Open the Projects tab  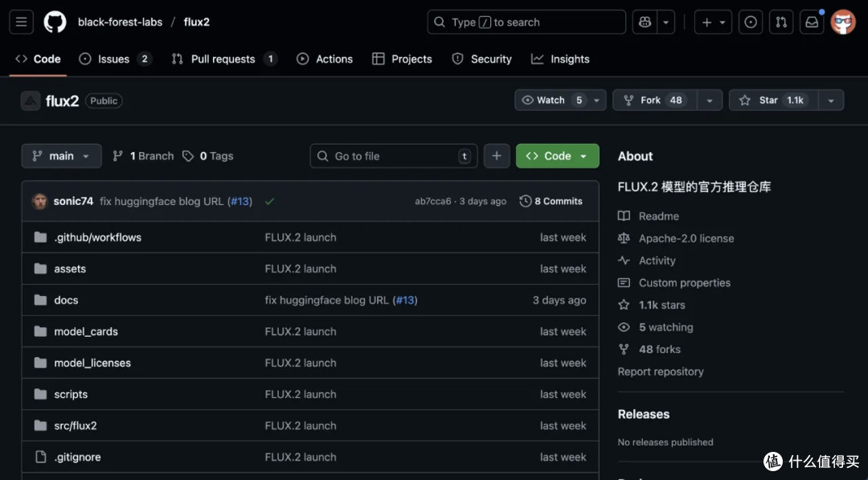click(x=402, y=59)
